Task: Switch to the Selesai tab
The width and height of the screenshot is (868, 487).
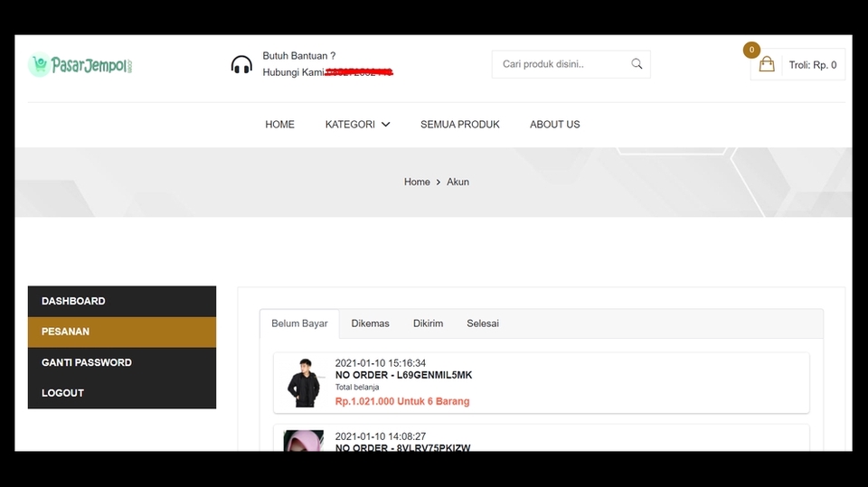Action: (483, 323)
